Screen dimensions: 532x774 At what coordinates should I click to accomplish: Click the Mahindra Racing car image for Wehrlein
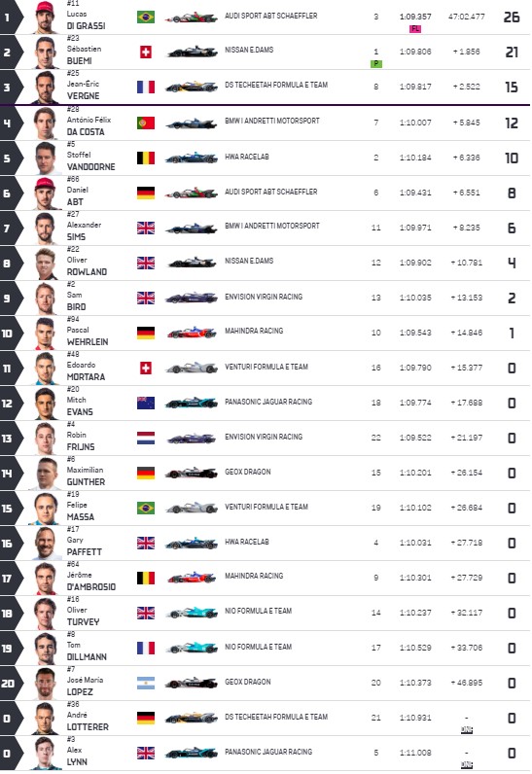pos(192,334)
